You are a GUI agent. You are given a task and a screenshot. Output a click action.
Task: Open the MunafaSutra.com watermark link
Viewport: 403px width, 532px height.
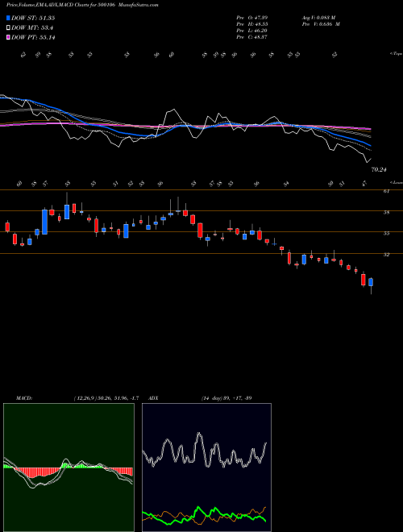coord(140,5)
